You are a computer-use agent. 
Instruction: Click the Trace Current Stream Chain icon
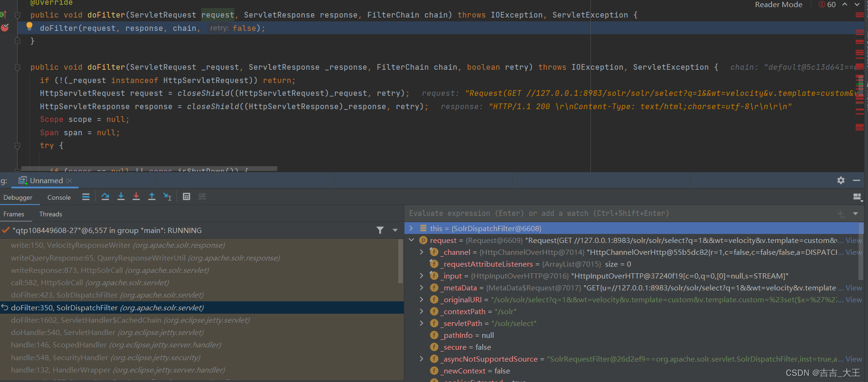click(x=202, y=196)
